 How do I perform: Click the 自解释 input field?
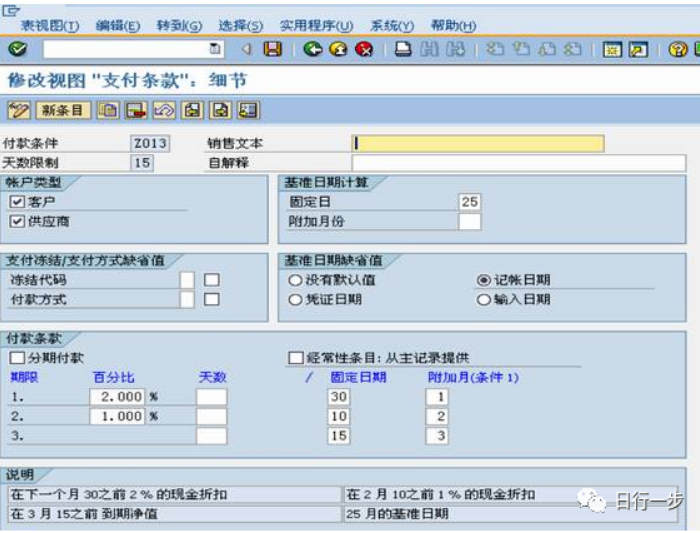(519, 163)
